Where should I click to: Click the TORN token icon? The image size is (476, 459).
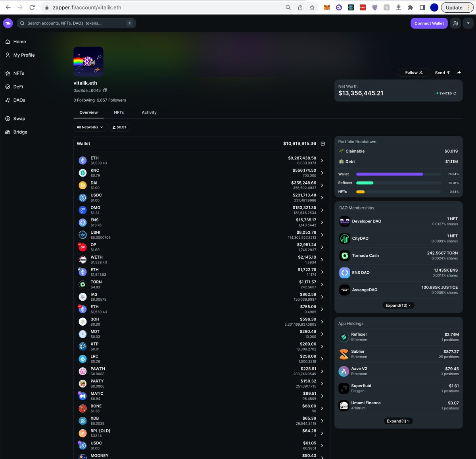[83, 284]
